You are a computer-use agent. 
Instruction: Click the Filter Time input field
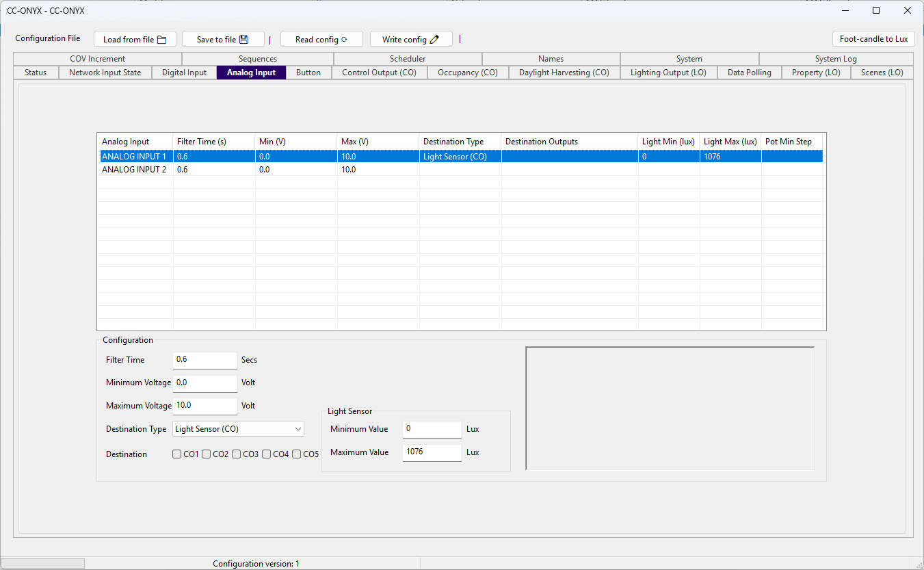click(x=205, y=360)
